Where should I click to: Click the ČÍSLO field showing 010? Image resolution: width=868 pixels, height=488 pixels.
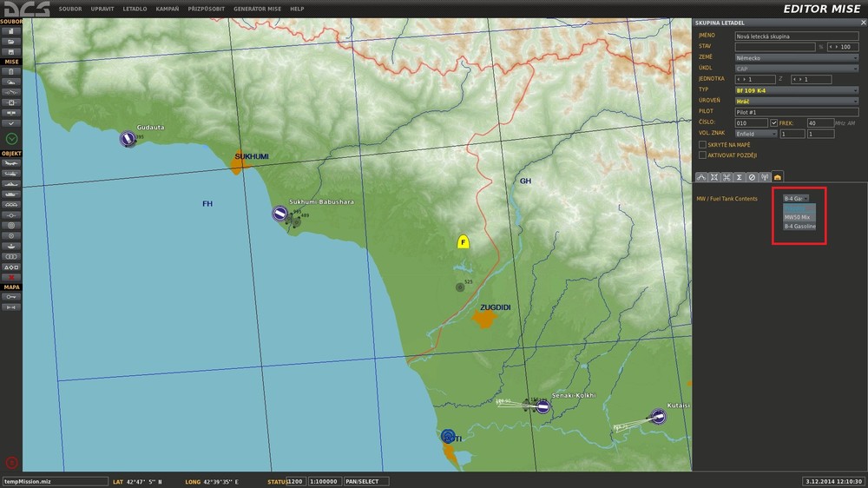click(751, 123)
